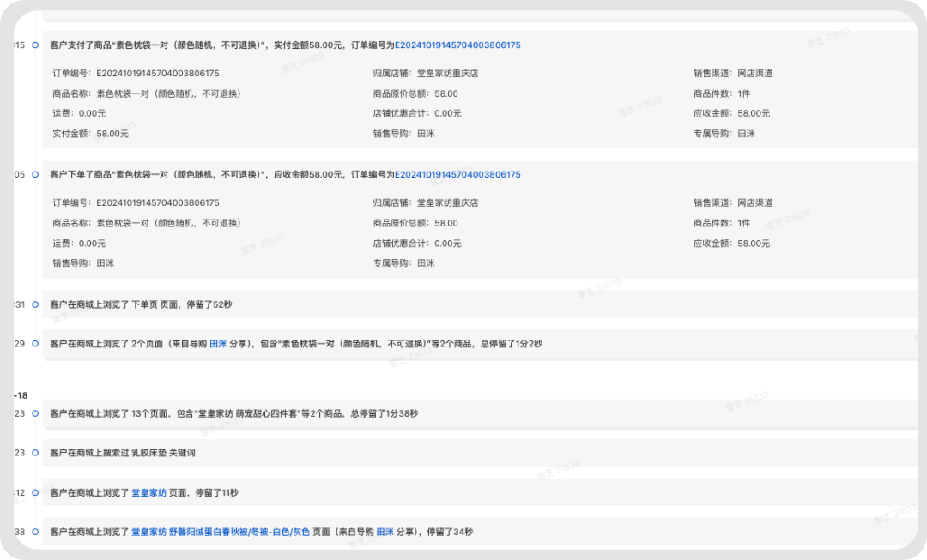Viewport: 927px width, 560px height.
Task: Click timeline dot for 13个页面 browsing entry
Action: pos(35,413)
